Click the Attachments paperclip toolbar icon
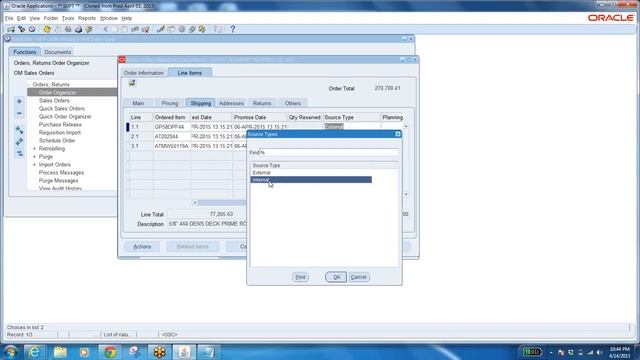640x360 pixels. pyautogui.click(x=192, y=29)
